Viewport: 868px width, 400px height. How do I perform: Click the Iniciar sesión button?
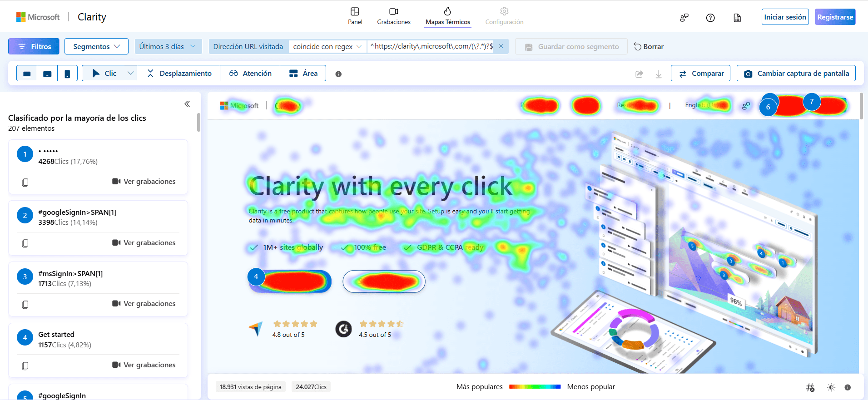tap(785, 17)
